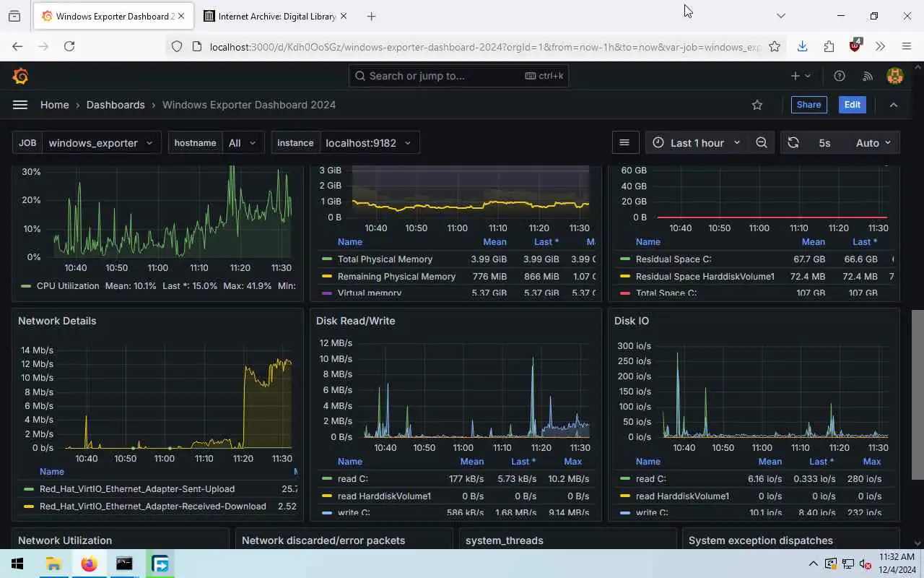Viewport: 924px width, 578px height.
Task: Open the news feed icon
Action: coord(868,76)
